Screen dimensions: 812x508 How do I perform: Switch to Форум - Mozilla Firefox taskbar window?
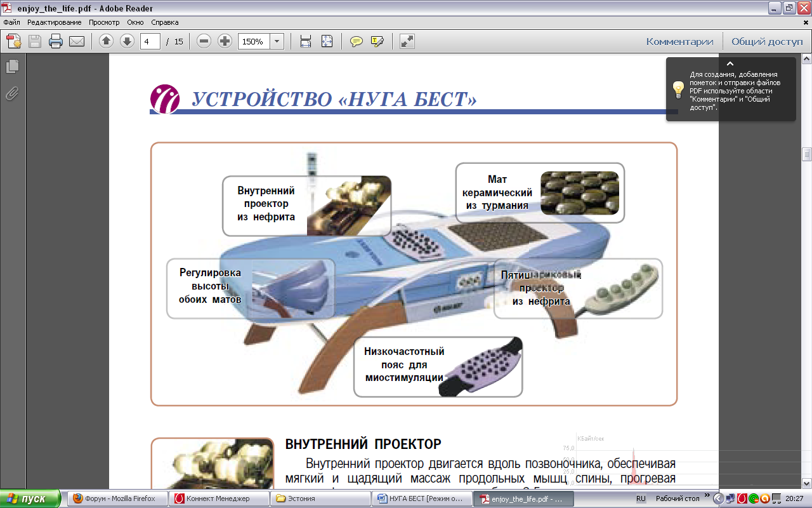point(118,498)
